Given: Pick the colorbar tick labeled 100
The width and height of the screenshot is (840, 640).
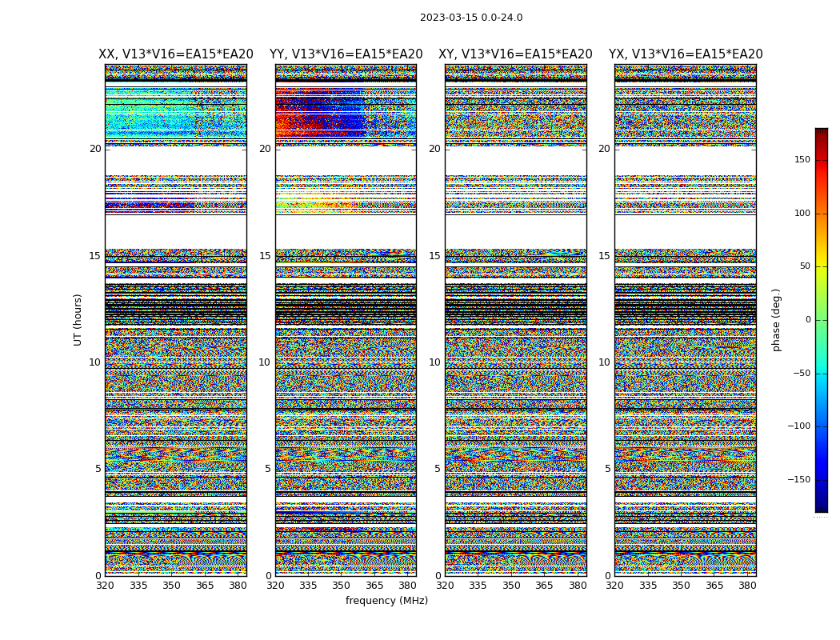Looking at the screenshot, I should click(802, 213).
